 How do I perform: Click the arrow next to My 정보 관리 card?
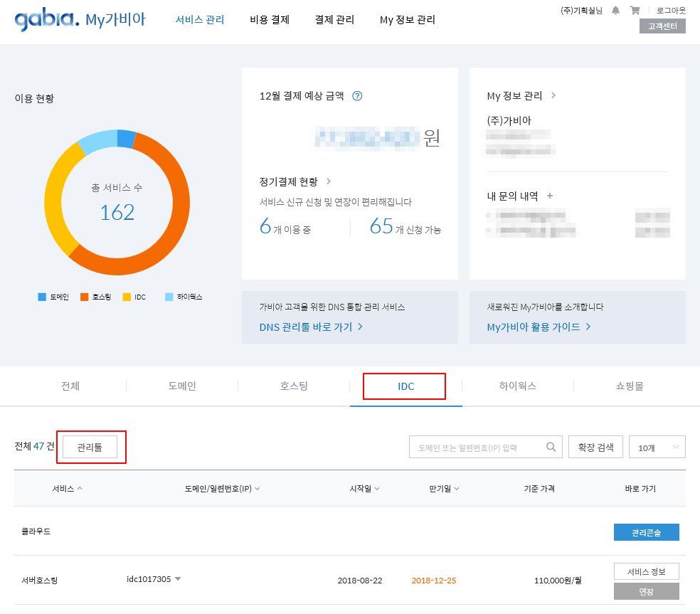[x=553, y=95]
